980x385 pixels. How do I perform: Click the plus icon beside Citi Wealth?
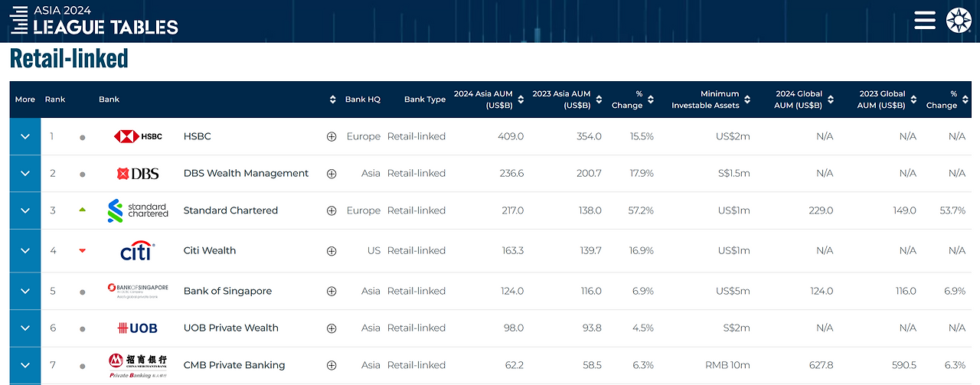click(x=332, y=250)
